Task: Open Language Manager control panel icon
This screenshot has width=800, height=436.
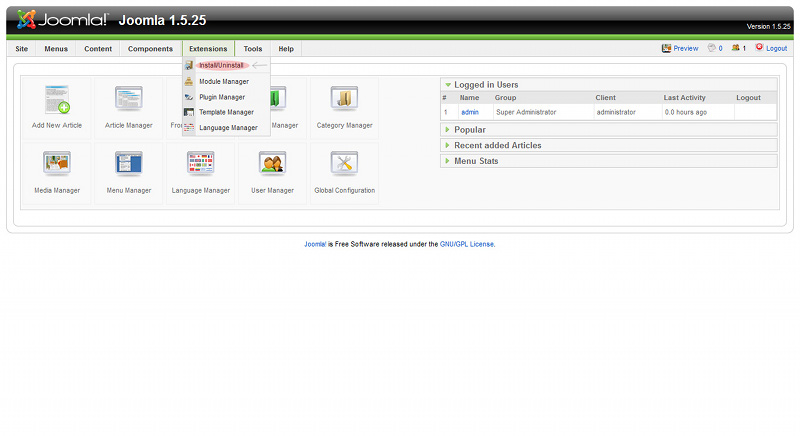Action: (201, 163)
